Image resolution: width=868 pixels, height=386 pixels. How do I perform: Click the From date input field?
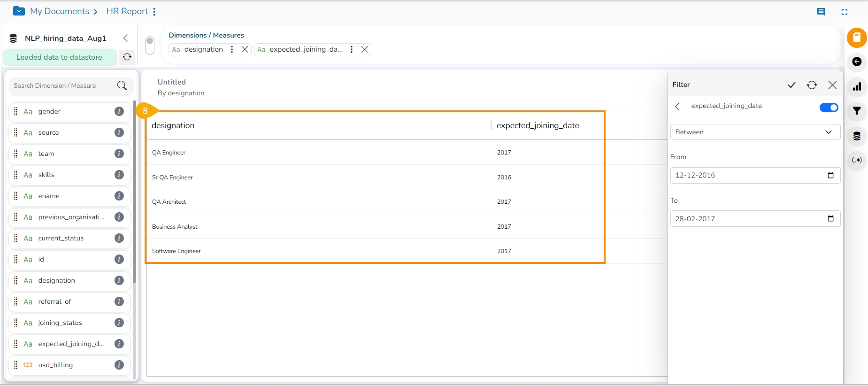coord(749,175)
